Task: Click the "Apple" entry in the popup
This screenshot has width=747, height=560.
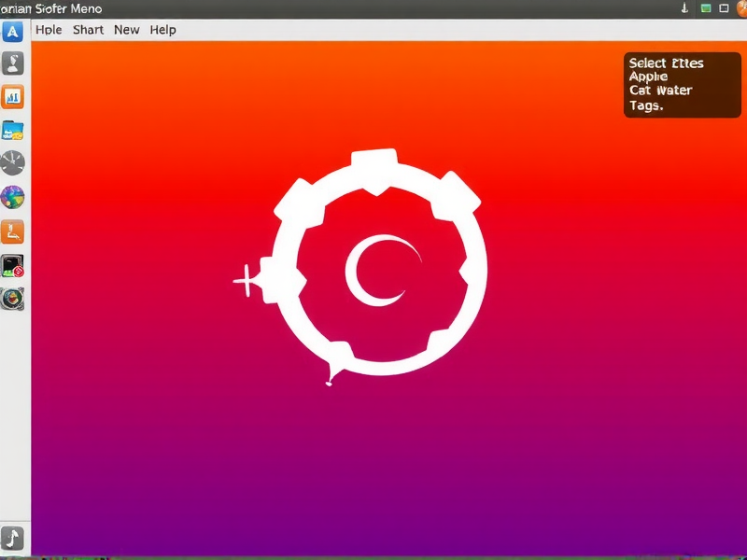Action: pos(648,77)
